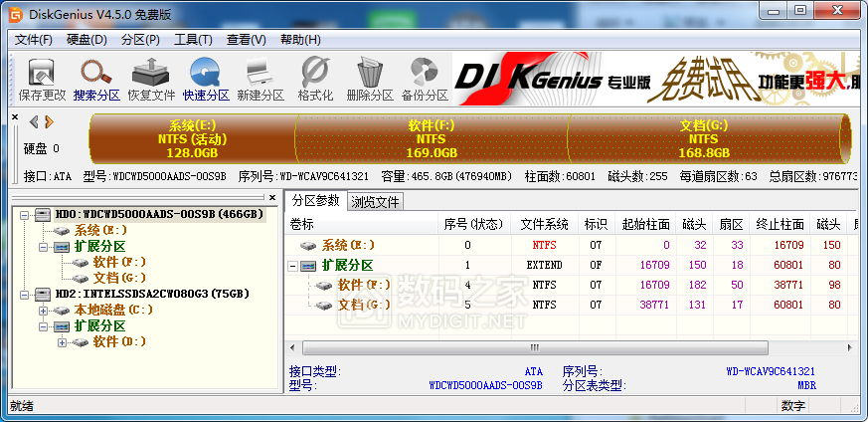Click the drive icon in 文档(G:) table row
Screen dimensions: 868x422
point(323,306)
